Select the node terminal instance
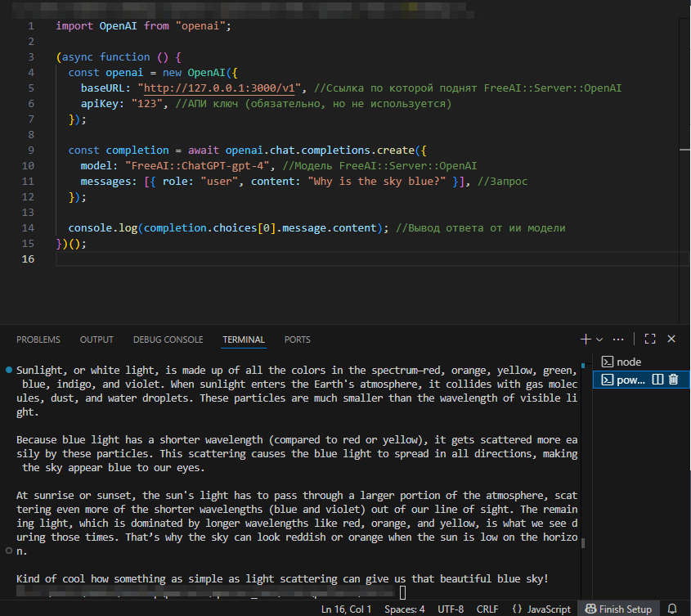The height and width of the screenshot is (616, 691). click(x=628, y=362)
